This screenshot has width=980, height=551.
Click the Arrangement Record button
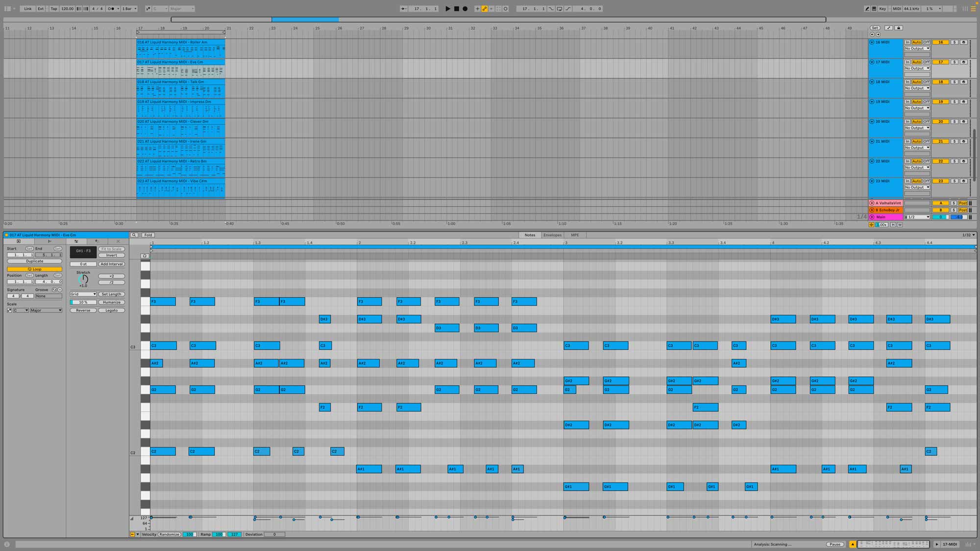(x=465, y=9)
